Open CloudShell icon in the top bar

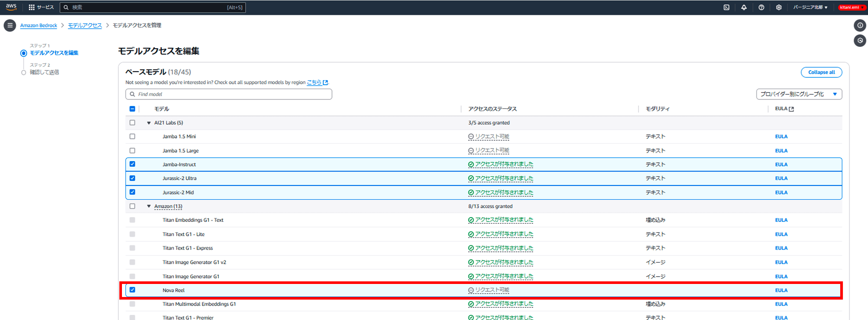click(727, 7)
